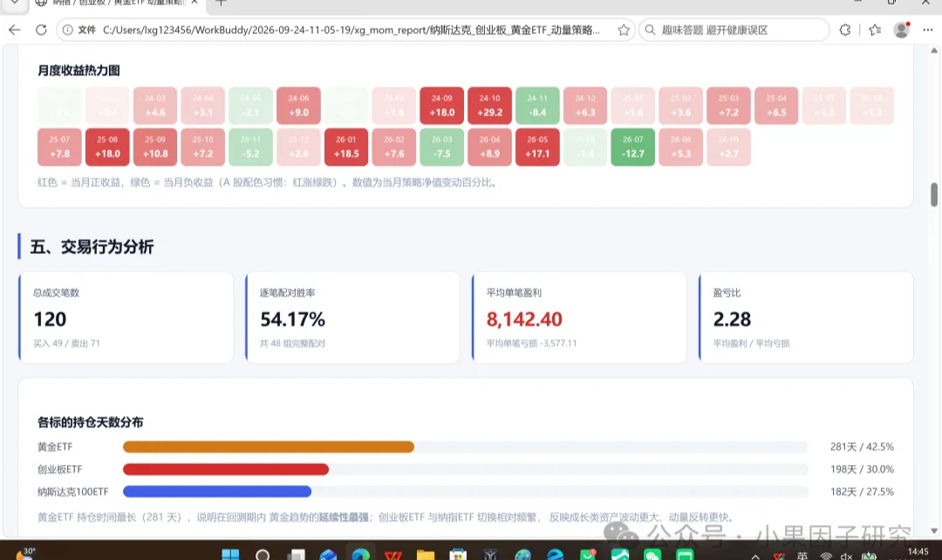Open the Windows Start menu
Screen dimensions: 942x560
[x=230, y=554]
